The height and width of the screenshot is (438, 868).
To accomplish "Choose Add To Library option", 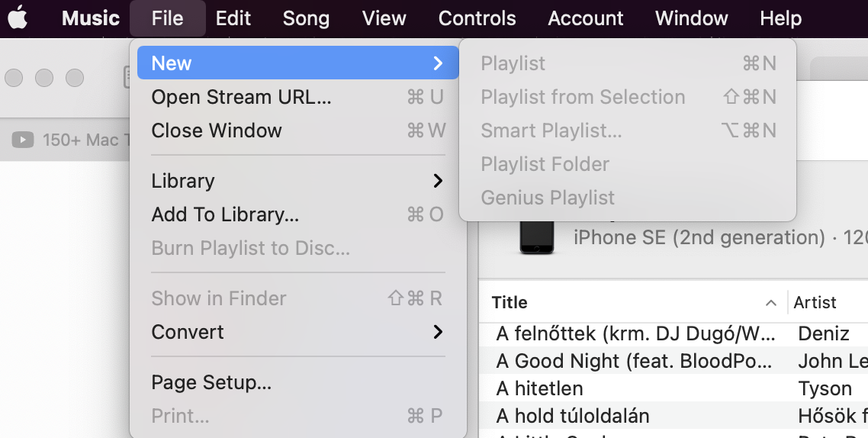I will [225, 214].
